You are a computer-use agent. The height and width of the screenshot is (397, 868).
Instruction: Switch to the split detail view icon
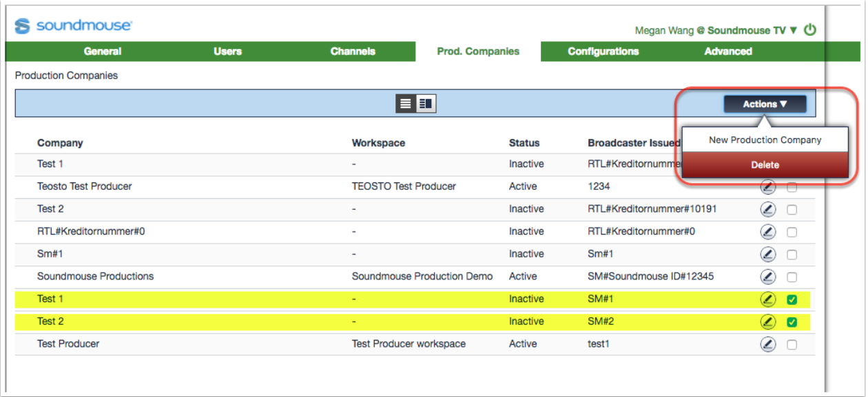[x=426, y=103]
